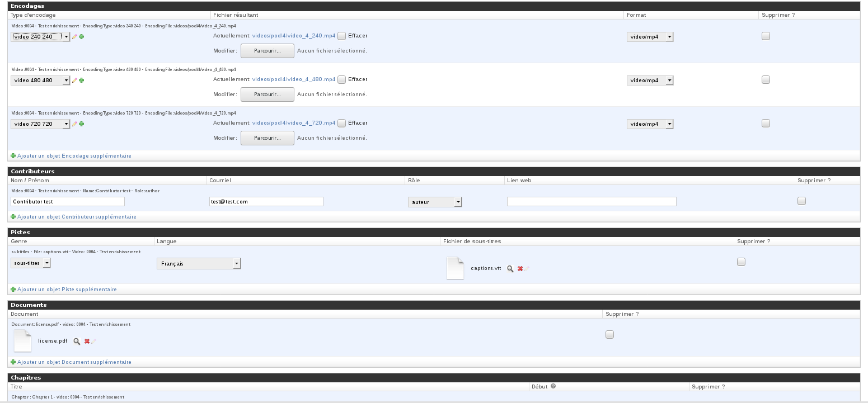Click the green plus icon beside video 480 480
The width and height of the screenshot is (868, 403).
[x=82, y=80]
